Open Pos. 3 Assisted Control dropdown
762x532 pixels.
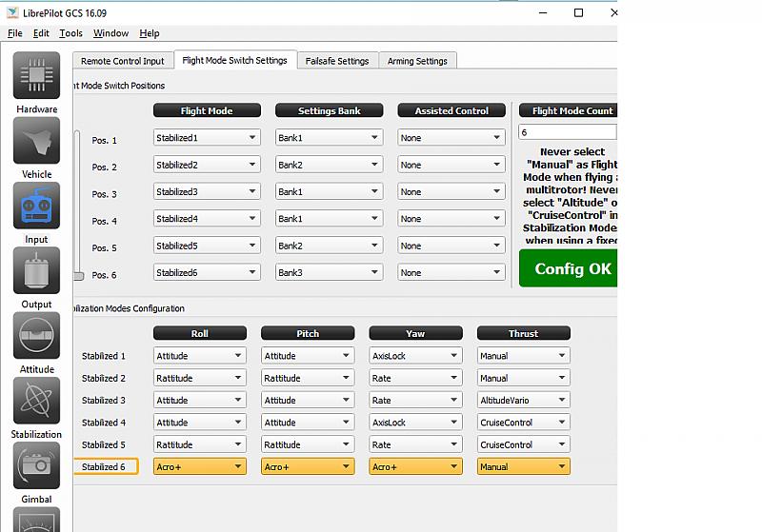451,191
